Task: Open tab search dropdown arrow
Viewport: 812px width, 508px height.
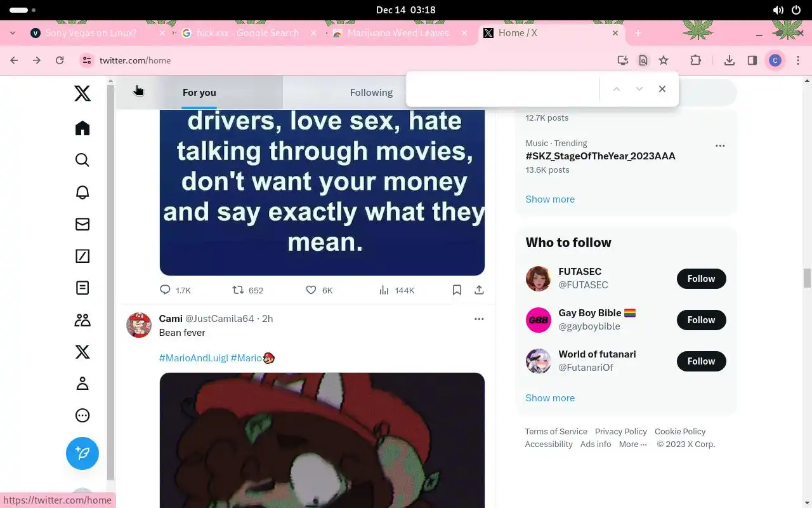Action: (x=12, y=33)
